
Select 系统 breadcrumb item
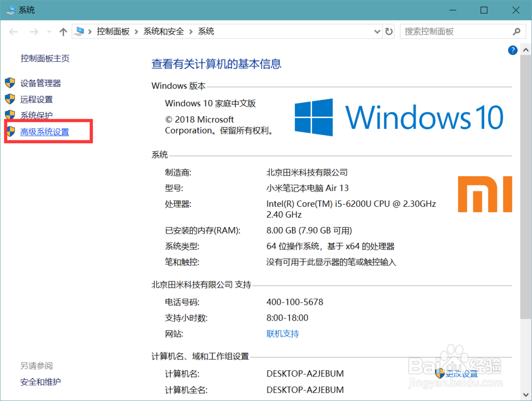pyautogui.click(x=206, y=31)
